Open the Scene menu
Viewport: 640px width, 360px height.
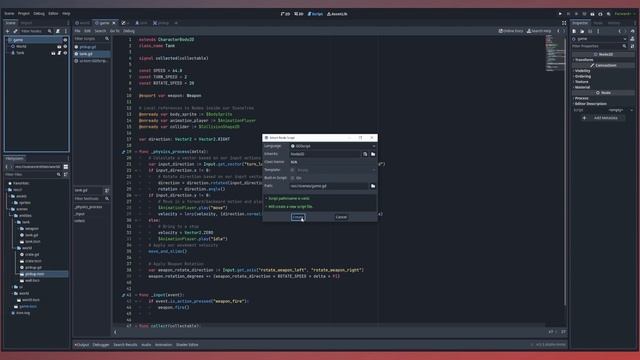click(9, 13)
